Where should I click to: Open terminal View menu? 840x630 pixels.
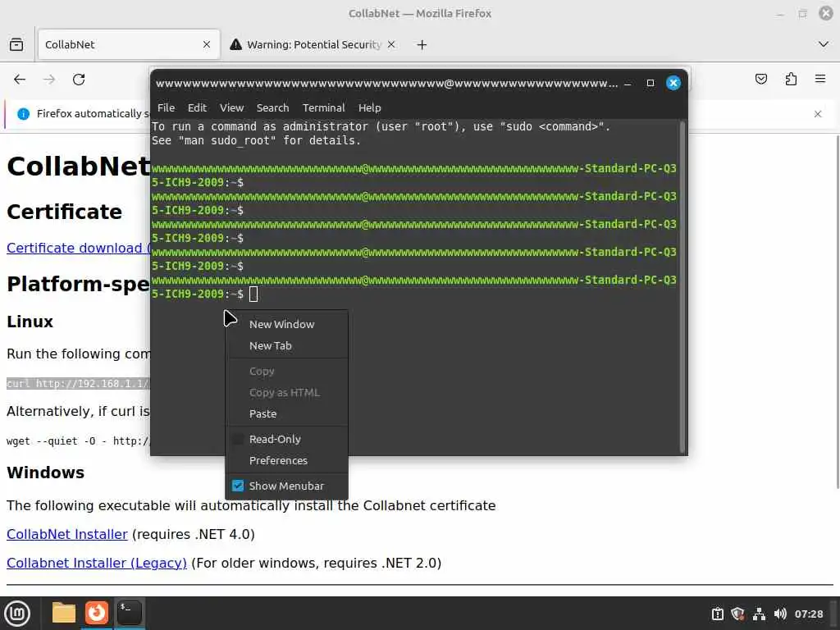[232, 107]
